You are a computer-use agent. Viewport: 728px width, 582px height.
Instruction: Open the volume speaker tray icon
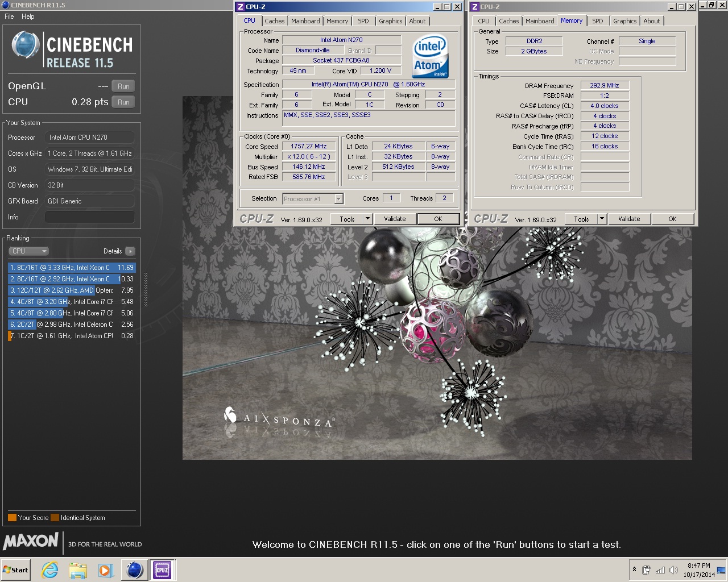pos(673,570)
